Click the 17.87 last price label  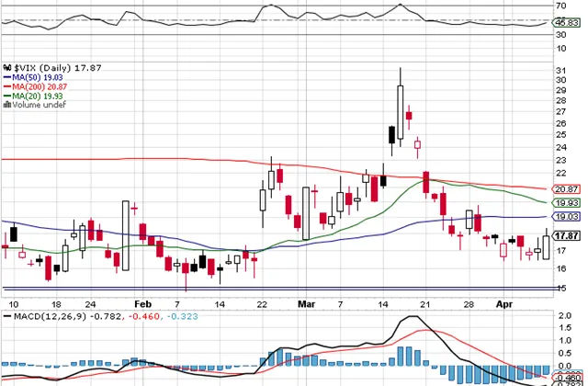pyautogui.click(x=566, y=235)
